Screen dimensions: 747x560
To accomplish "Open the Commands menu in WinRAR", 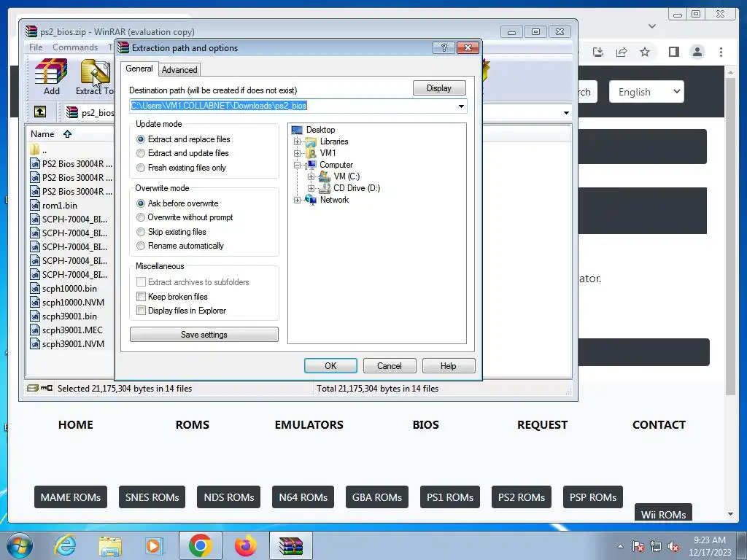I will [x=75, y=47].
